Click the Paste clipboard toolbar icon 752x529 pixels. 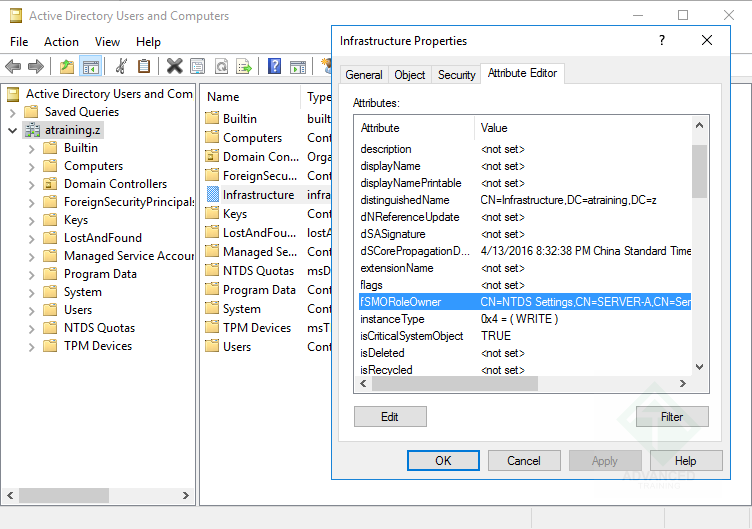(144, 66)
